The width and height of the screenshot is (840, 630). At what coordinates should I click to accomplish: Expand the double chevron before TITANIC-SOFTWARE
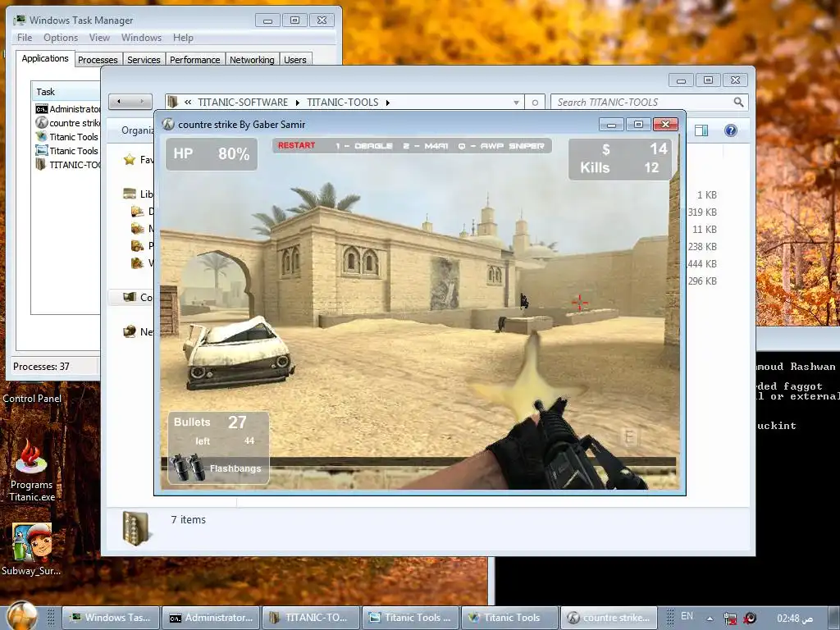click(188, 103)
